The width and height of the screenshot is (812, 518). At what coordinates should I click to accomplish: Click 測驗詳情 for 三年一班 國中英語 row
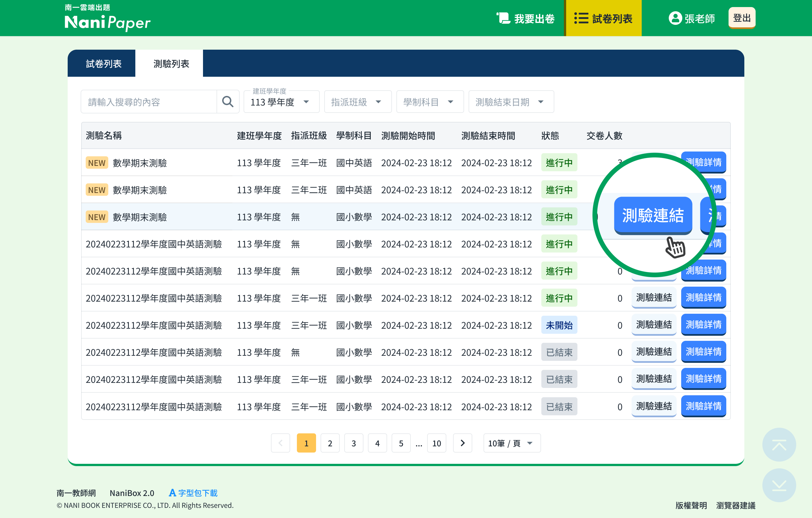pos(703,162)
